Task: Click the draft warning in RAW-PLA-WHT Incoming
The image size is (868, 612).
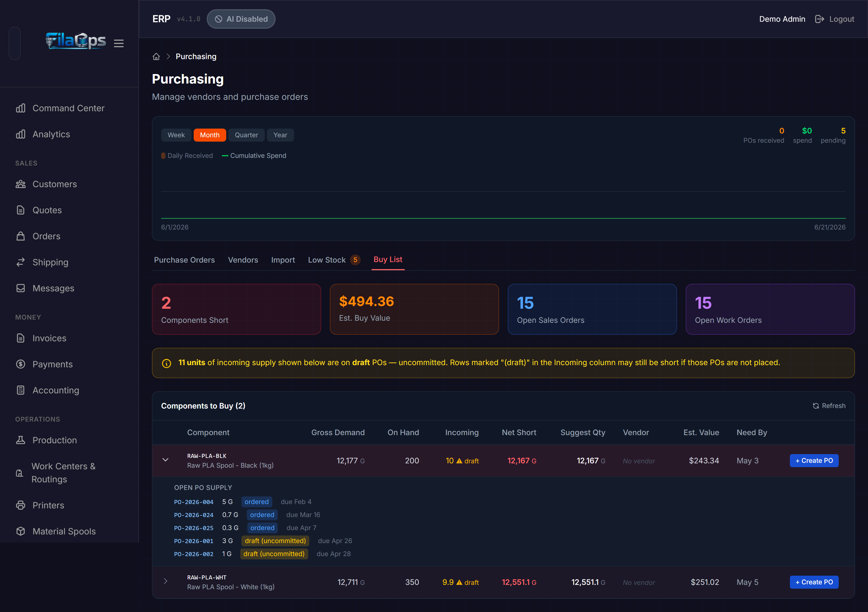Action: click(467, 582)
